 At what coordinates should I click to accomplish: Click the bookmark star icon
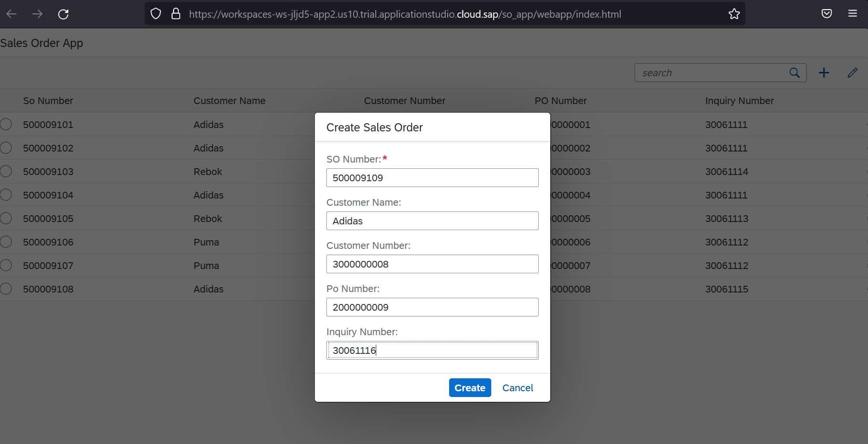734,14
